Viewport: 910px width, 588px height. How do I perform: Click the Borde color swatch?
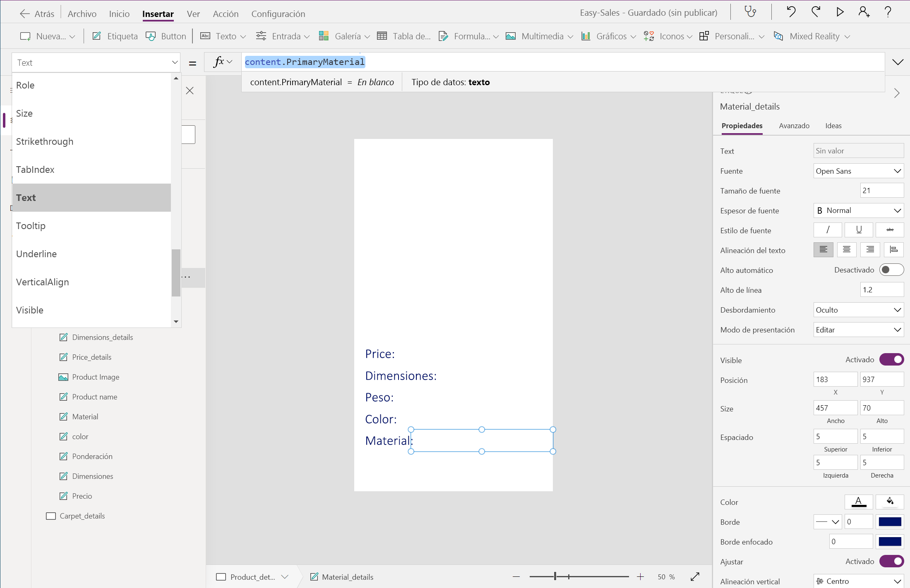point(890,522)
